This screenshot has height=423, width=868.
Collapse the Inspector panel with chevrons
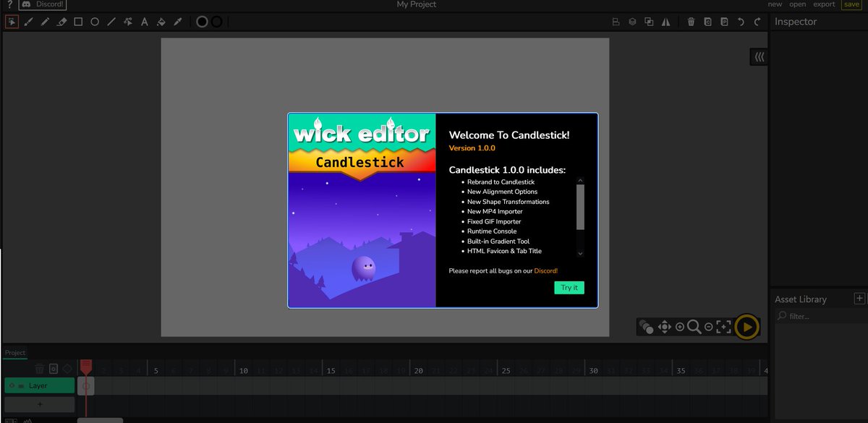(x=759, y=56)
